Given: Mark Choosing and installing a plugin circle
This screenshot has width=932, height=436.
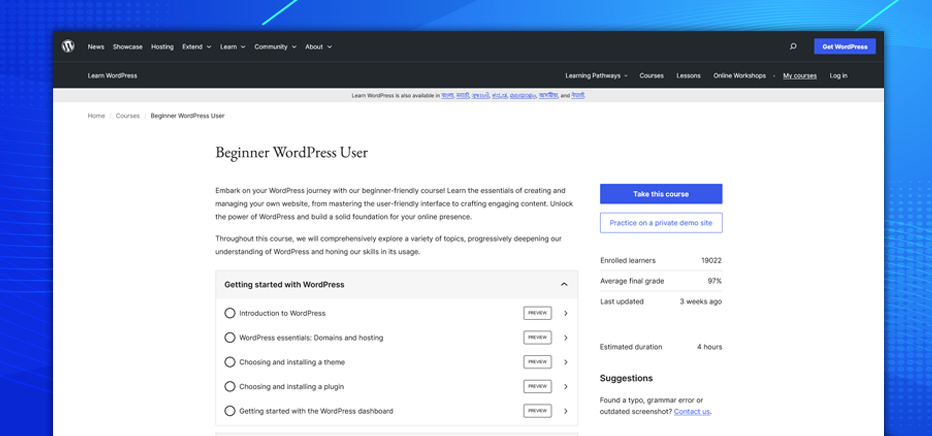Looking at the screenshot, I should [x=229, y=386].
